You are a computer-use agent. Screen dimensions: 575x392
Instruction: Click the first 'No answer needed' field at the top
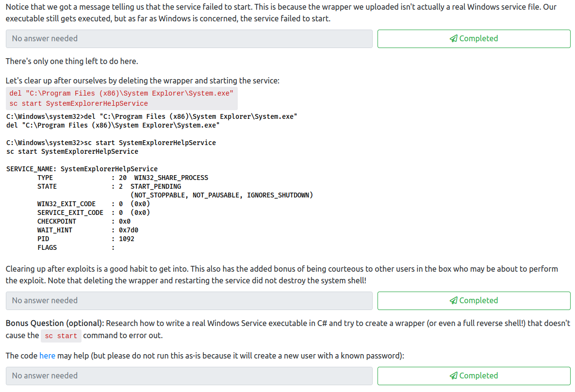(189, 39)
